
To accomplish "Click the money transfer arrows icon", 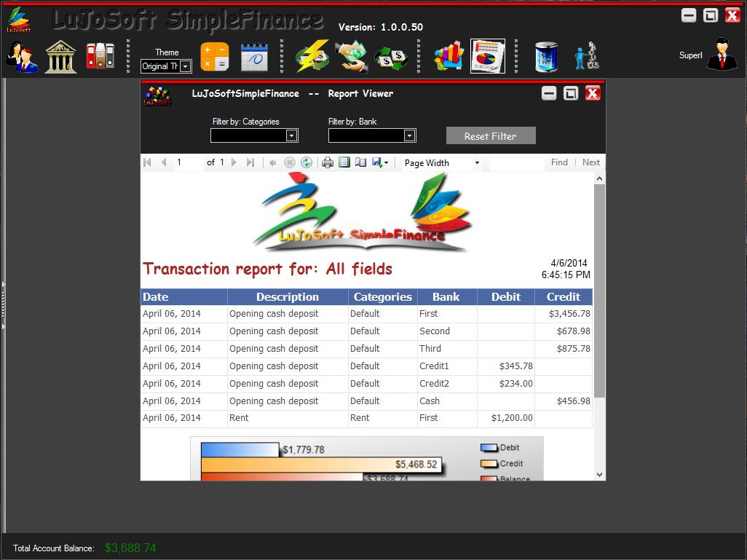I will (x=391, y=58).
